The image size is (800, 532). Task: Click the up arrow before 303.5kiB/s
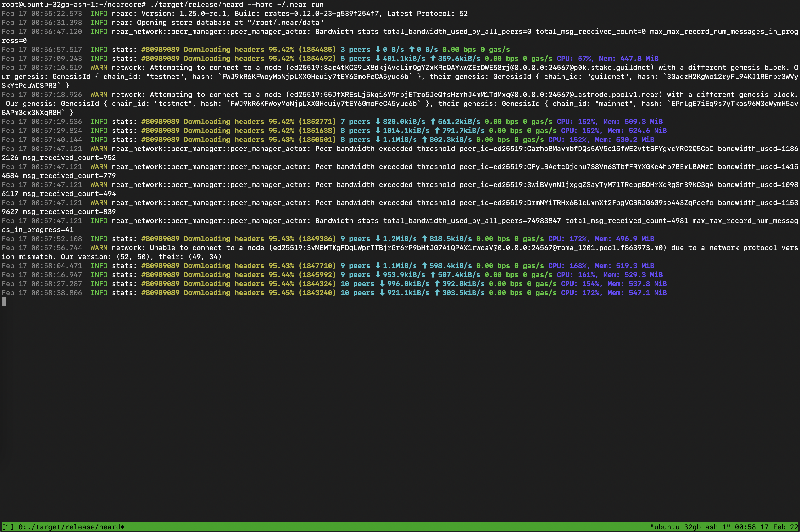click(437, 293)
